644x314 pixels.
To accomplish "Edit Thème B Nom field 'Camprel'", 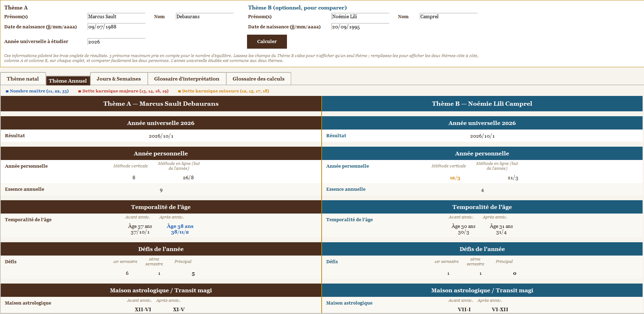I will (448, 16).
